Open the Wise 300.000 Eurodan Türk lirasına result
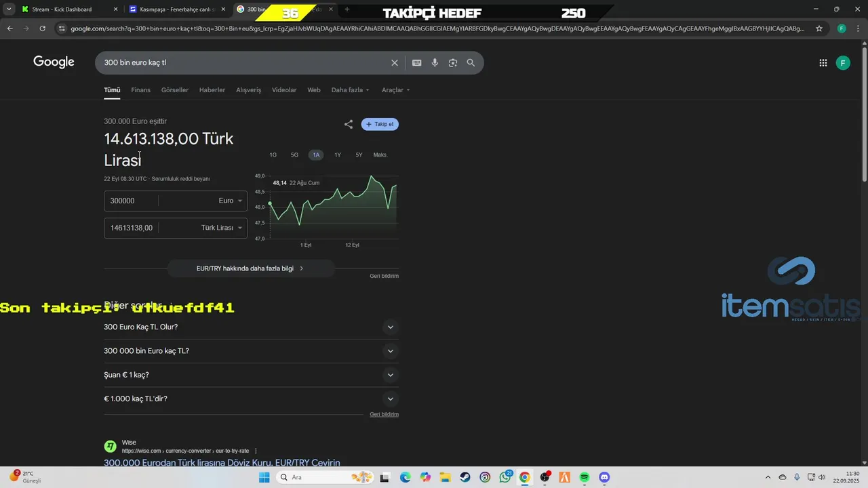This screenshot has height=488, width=868. coord(222,463)
